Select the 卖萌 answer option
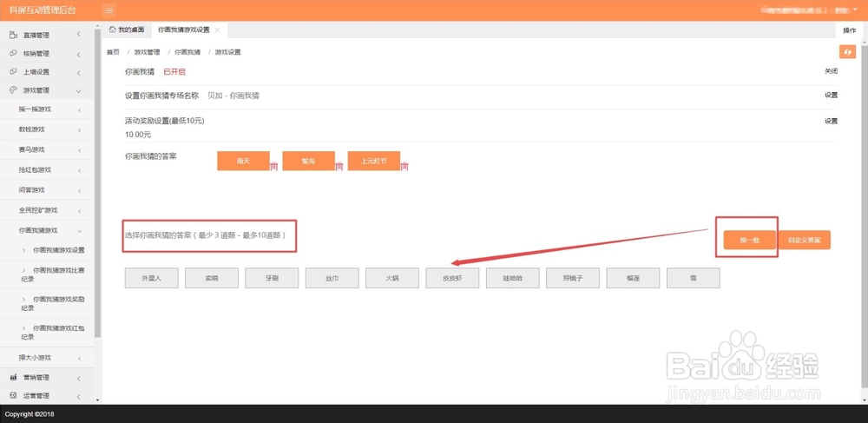Viewport: 868px width, 423px height. click(212, 279)
